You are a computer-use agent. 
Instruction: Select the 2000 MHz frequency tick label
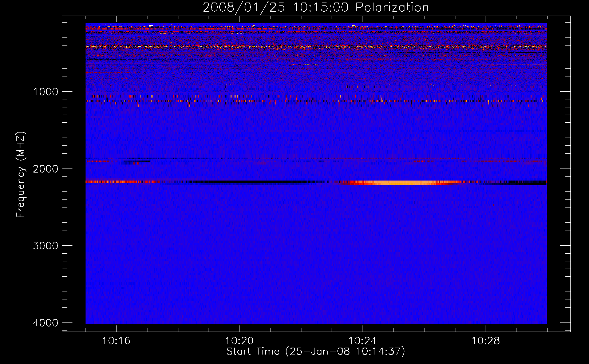46,169
